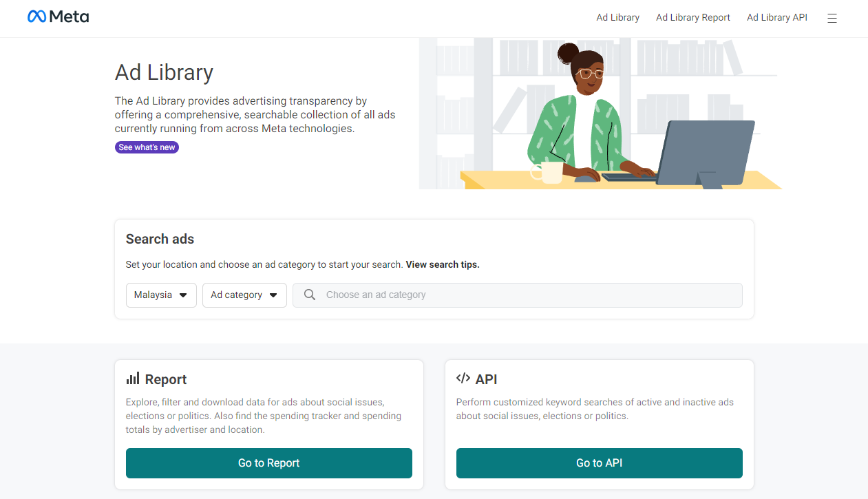The height and width of the screenshot is (499, 868).
Task: Click the magnifying glass search icon
Action: click(310, 295)
